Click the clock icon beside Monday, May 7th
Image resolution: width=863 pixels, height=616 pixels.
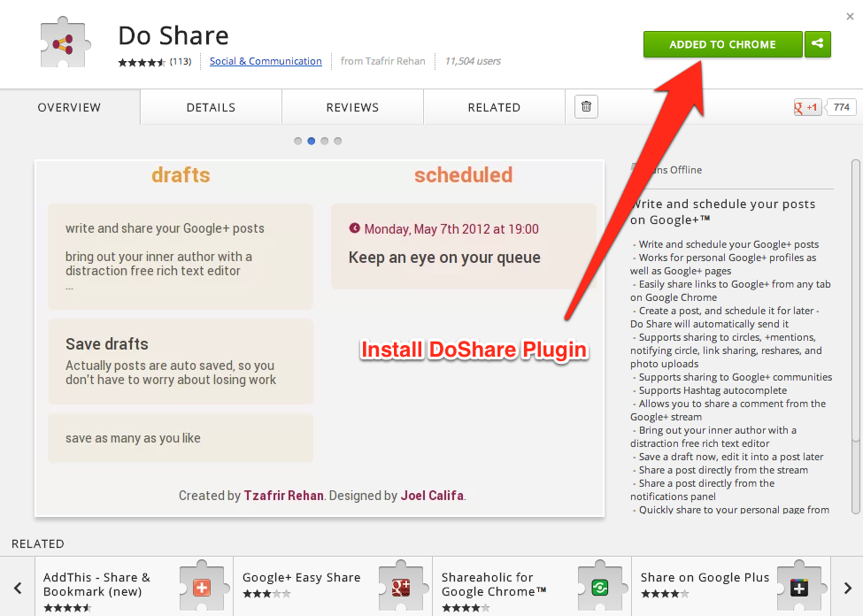pyautogui.click(x=354, y=228)
